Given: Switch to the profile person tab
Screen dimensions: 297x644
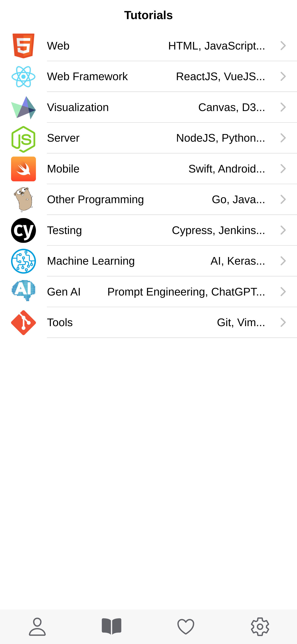Looking at the screenshot, I should pos(37,626).
